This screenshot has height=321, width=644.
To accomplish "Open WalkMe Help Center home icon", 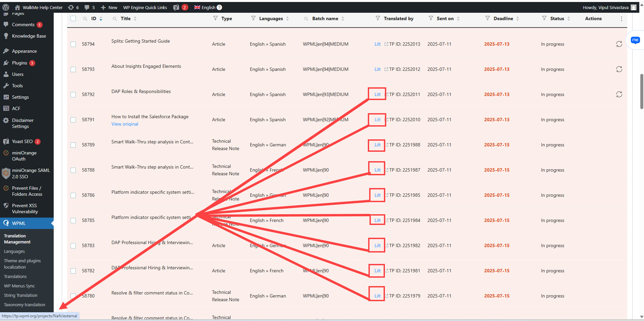I will [17, 7].
